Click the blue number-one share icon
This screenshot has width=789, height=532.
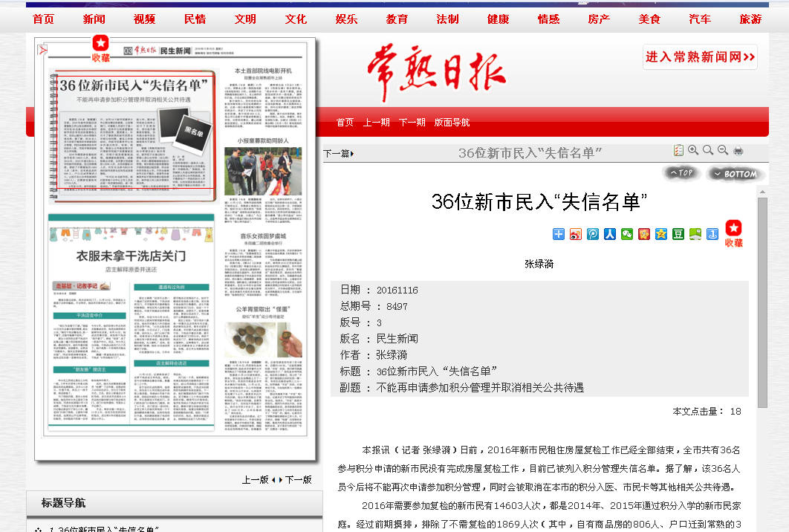(712, 234)
